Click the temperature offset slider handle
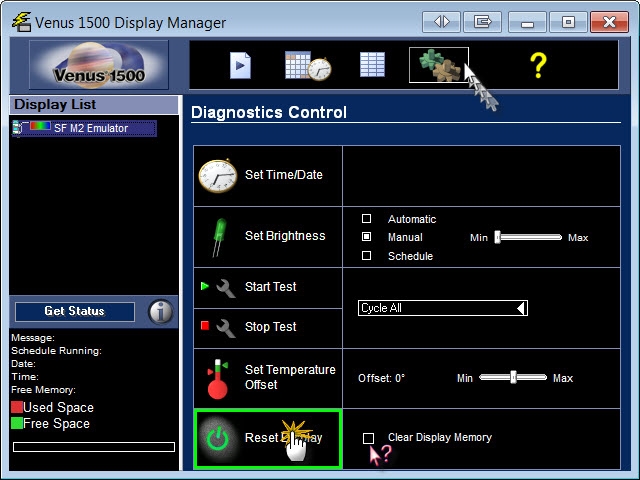The height and width of the screenshot is (480, 640). pyautogui.click(x=513, y=377)
